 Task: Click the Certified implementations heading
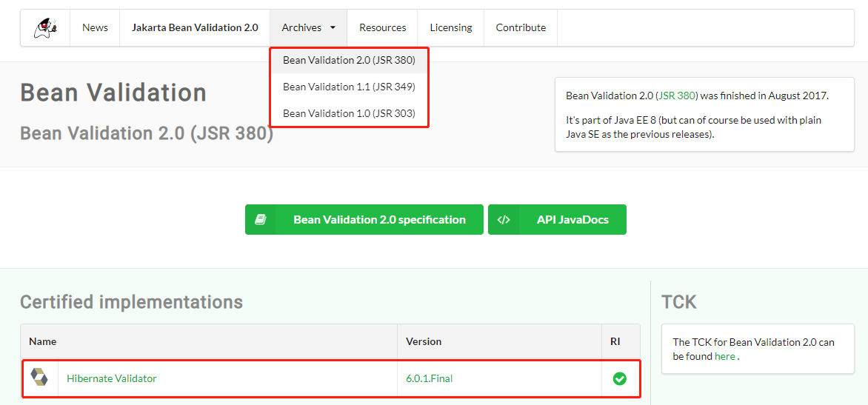pos(131,302)
